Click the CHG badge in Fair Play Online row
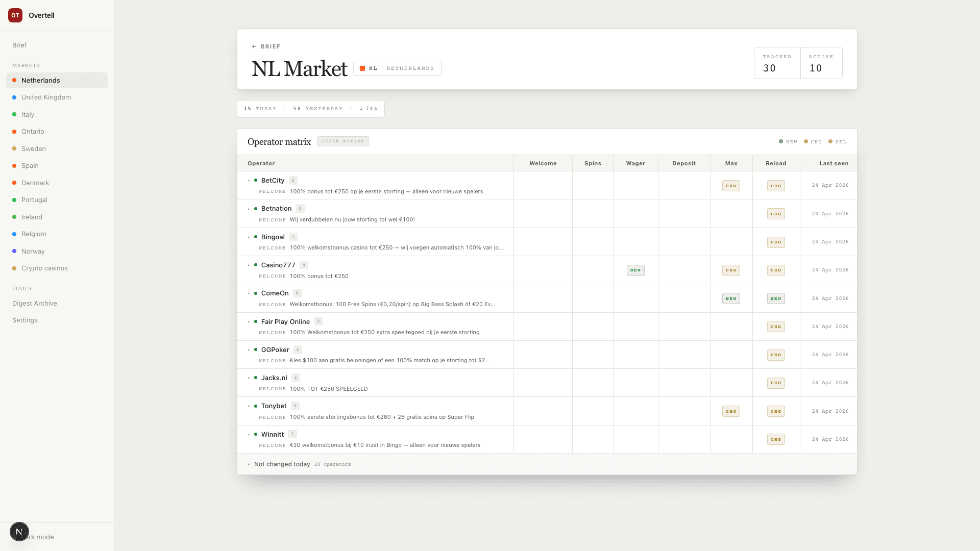 (x=776, y=327)
